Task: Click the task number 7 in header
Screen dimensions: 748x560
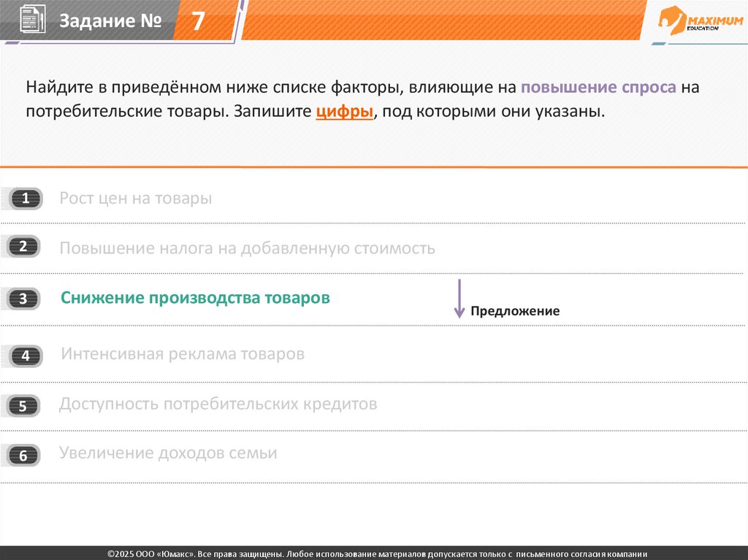Action: click(198, 21)
